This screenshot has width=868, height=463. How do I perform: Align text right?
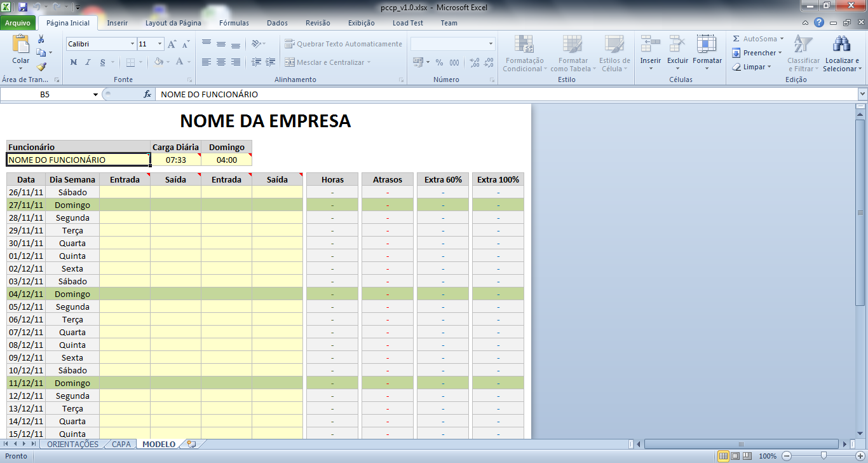pos(236,62)
